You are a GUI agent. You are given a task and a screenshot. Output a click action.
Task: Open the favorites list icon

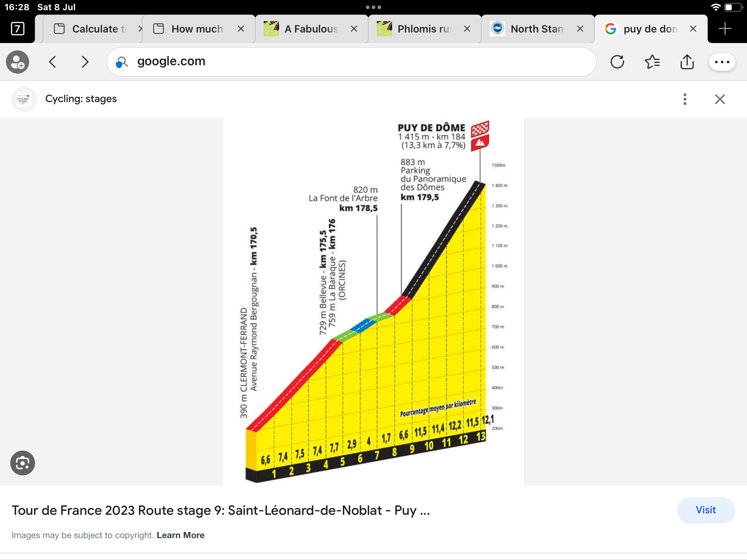pos(652,62)
